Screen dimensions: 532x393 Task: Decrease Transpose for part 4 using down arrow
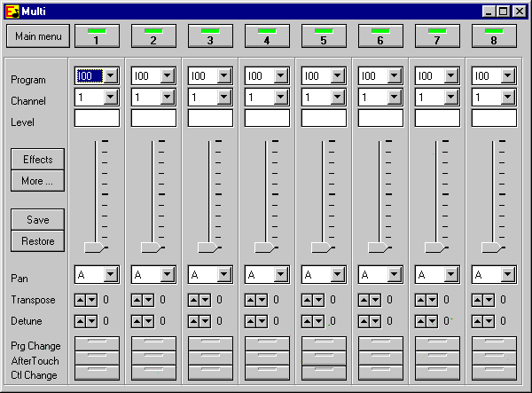pyautogui.click(x=262, y=300)
